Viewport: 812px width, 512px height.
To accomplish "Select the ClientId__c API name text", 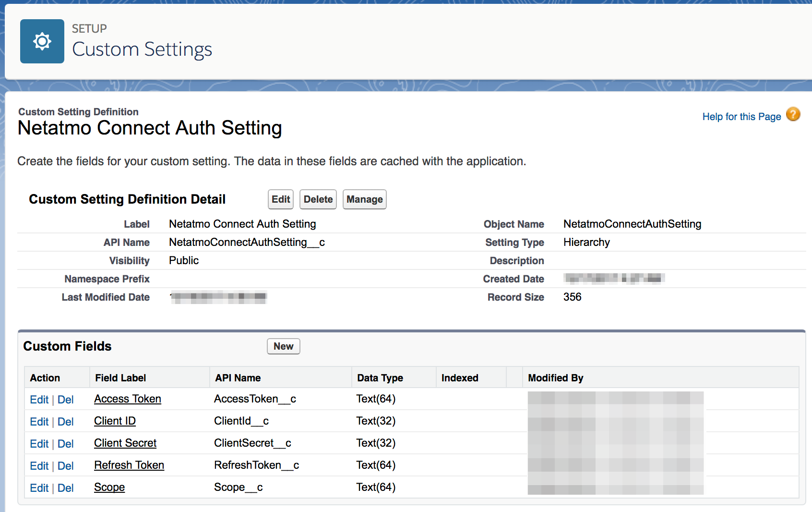I will [241, 421].
